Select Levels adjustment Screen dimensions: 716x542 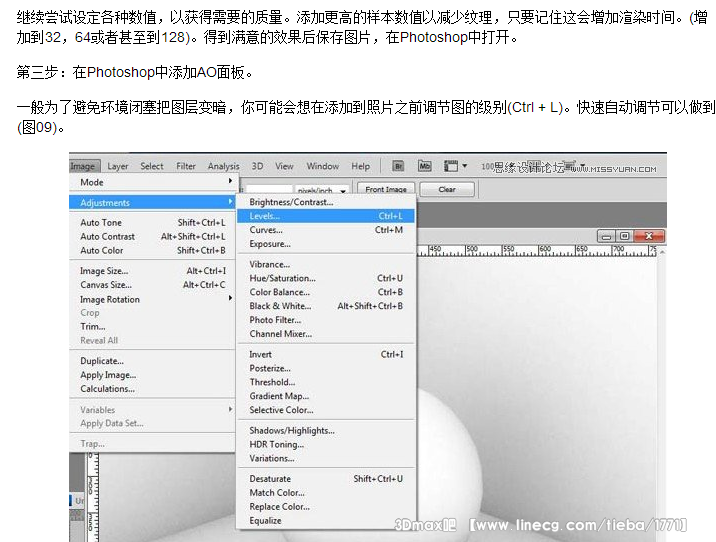coord(326,216)
